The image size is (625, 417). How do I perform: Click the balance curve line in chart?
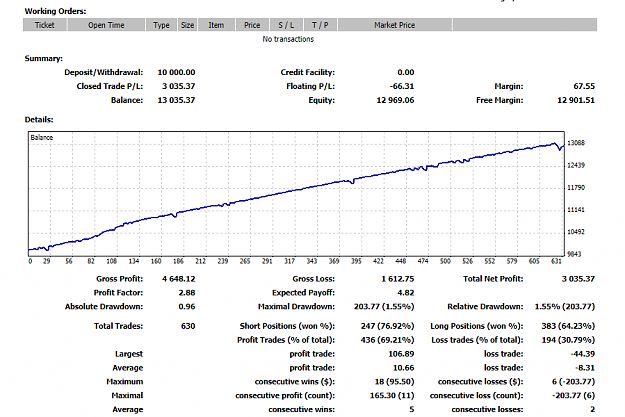tap(295, 191)
